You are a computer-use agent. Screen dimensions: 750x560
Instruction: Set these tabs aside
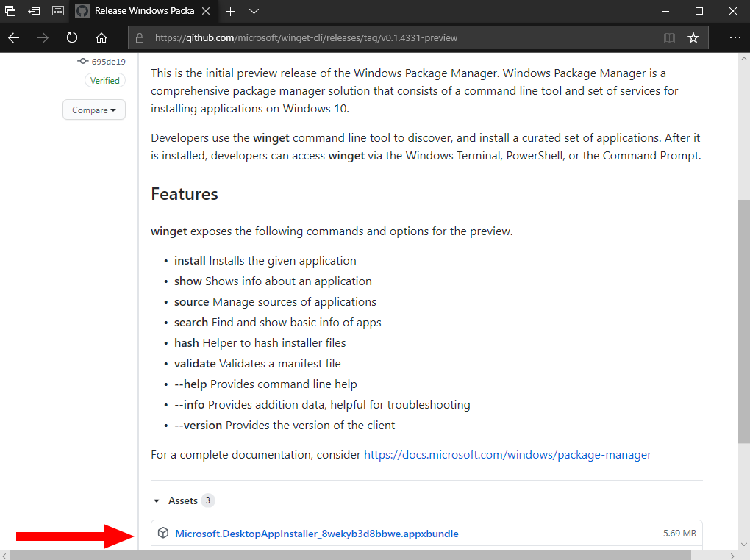click(34, 10)
